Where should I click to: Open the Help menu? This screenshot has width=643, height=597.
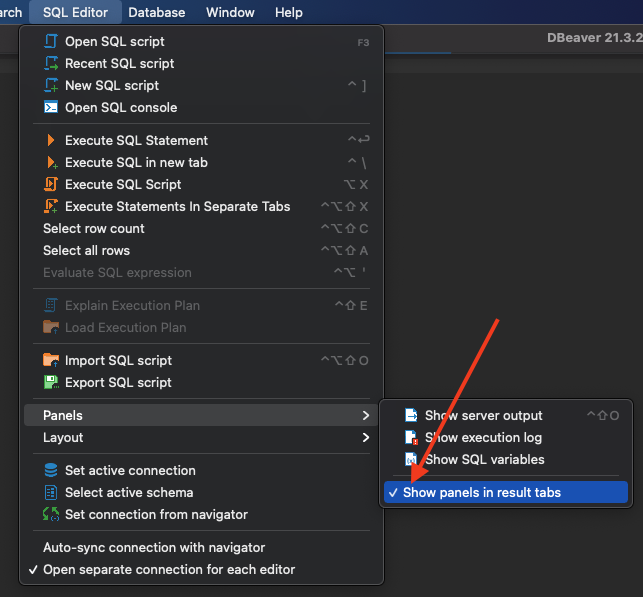(289, 12)
